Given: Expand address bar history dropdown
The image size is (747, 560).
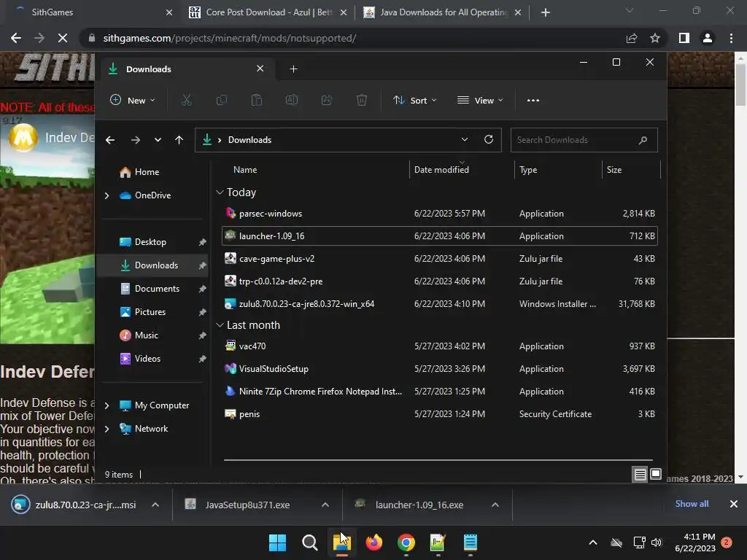Looking at the screenshot, I should pos(465,139).
